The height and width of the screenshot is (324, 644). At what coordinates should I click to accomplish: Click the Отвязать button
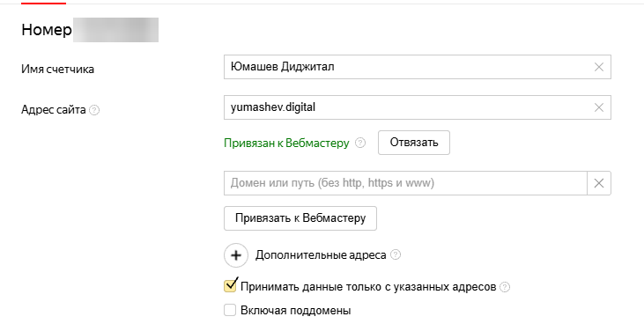414,143
